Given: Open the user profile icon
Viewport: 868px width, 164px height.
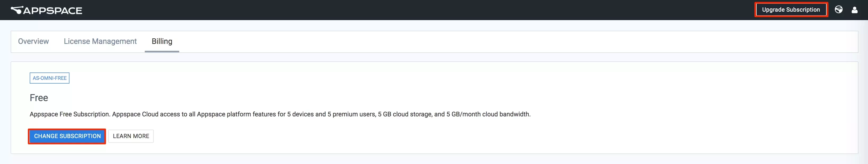Looking at the screenshot, I should (x=854, y=10).
